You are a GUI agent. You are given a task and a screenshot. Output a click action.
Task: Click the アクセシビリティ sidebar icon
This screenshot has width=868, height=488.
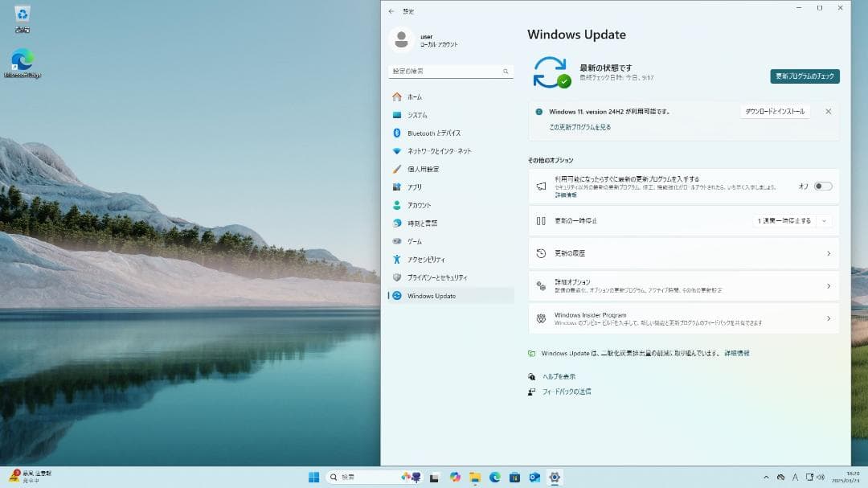(397, 259)
